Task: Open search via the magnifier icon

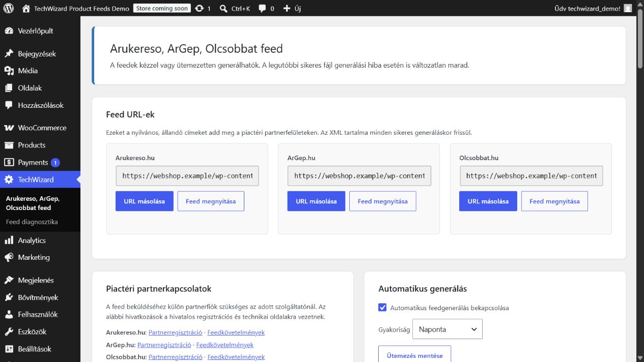Action: click(x=223, y=8)
